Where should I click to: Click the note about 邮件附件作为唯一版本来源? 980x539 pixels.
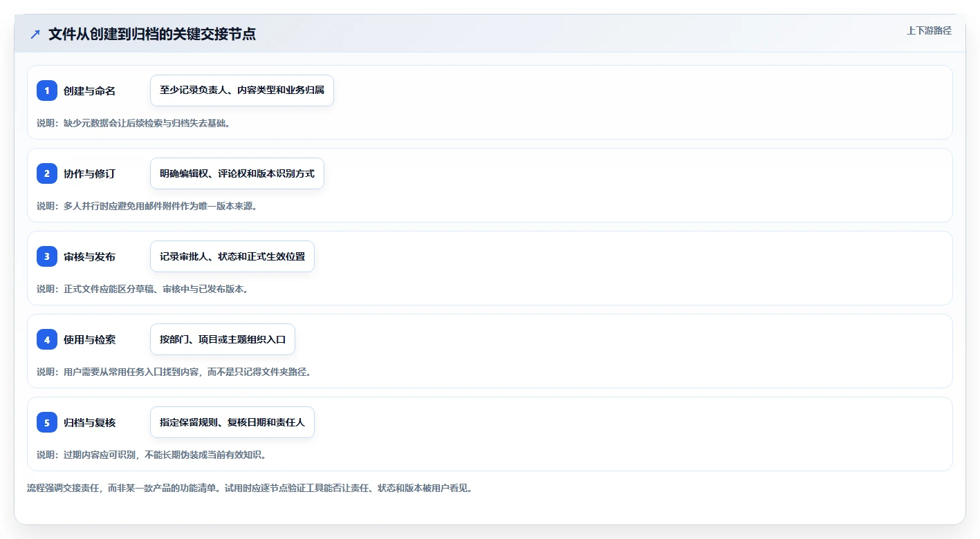147,206
